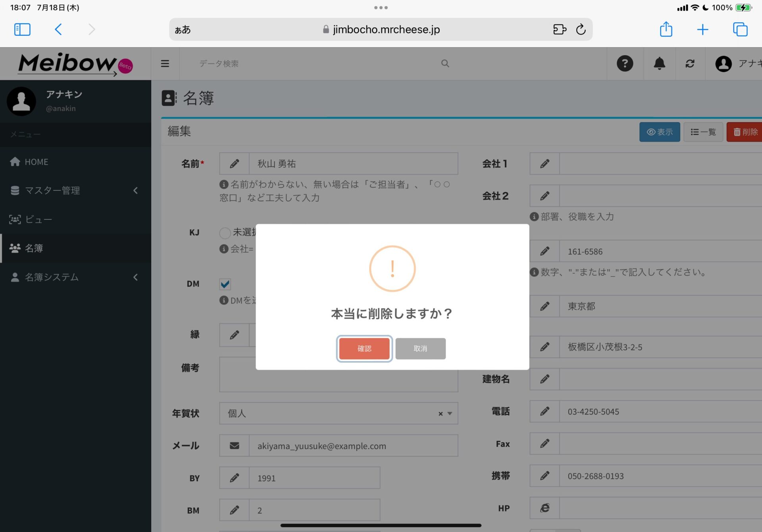Edit the 携帯 field 050-2688-0193
The height and width of the screenshot is (532, 762).
pyautogui.click(x=660, y=475)
